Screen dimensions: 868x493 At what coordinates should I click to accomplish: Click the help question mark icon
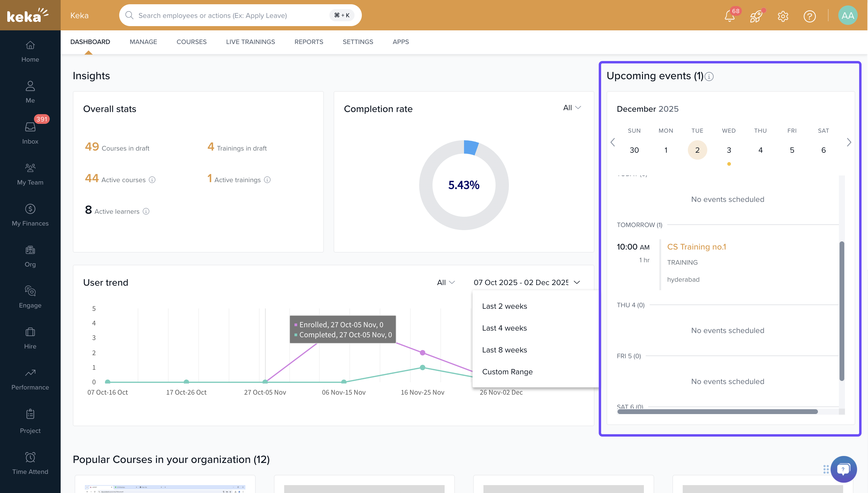pyautogui.click(x=809, y=16)
